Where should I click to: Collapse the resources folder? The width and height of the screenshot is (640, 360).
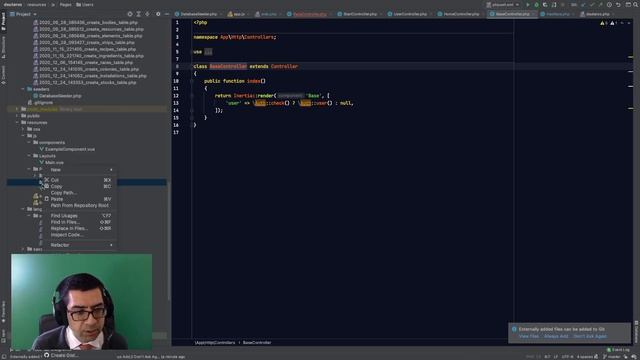17,122
